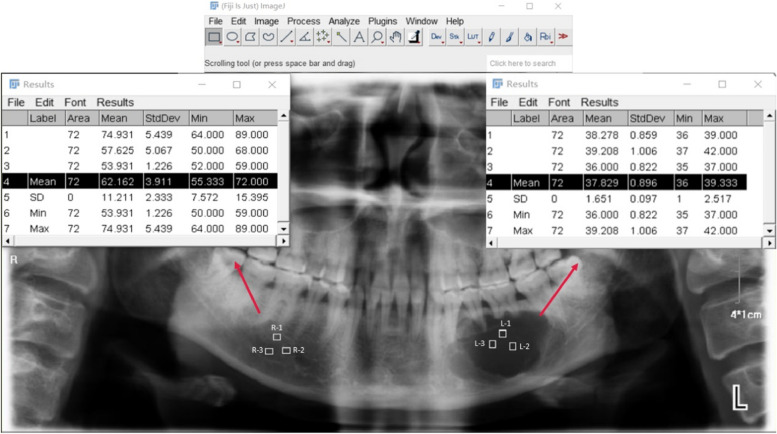Select the Flood fill bucket tool
The image size is (777, 434).
click(x=527, y=37)
